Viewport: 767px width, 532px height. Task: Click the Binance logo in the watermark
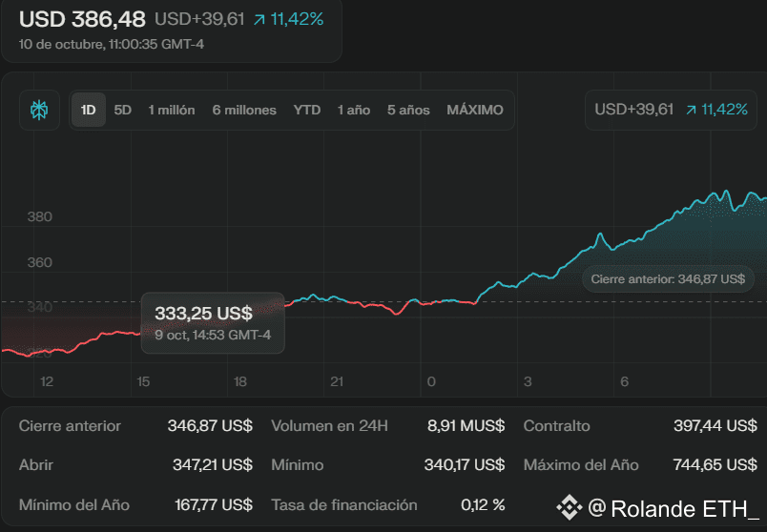pos(570,506)
